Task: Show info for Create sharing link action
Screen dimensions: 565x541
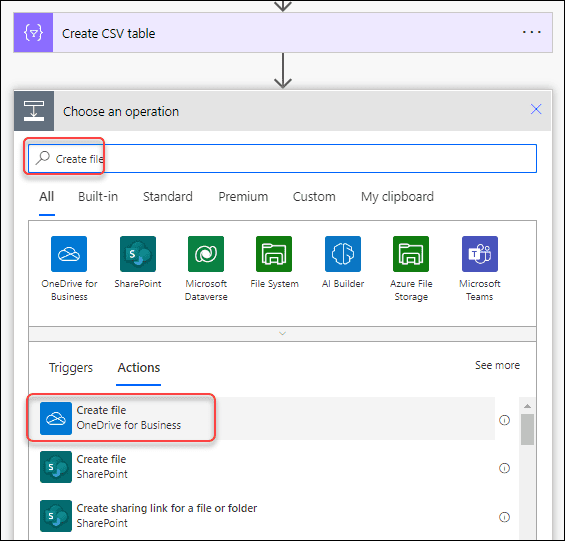Action: (x=504, y=517)
